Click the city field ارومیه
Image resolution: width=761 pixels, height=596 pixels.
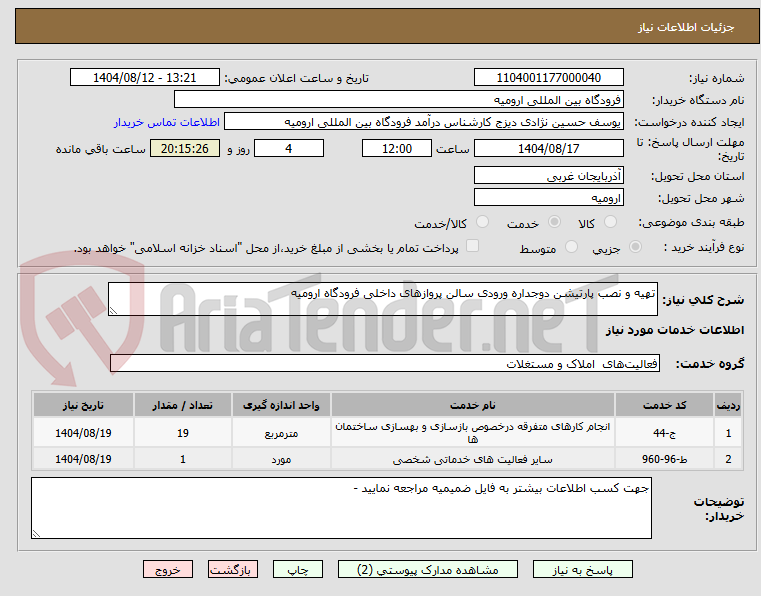pos(548,198)
